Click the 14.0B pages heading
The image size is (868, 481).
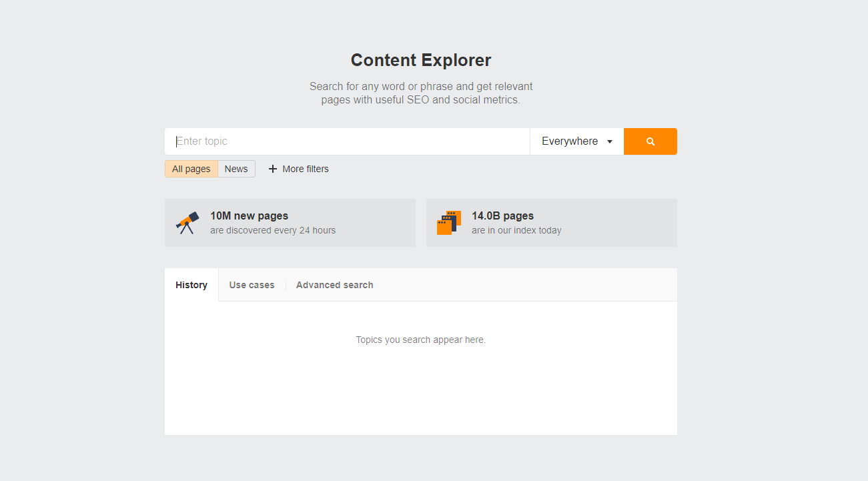pyautogui.click(x=502, y=215)
